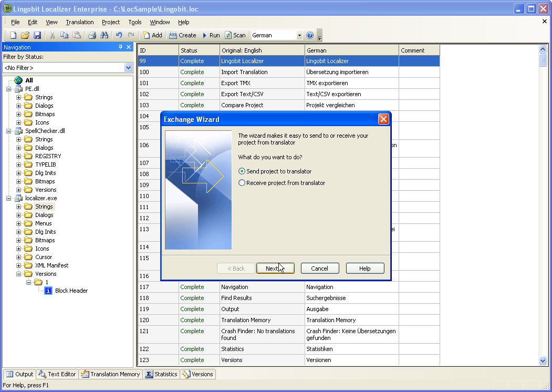
Task: Close the inner document with the menu-bar X
Action: [x=544, y=22]
